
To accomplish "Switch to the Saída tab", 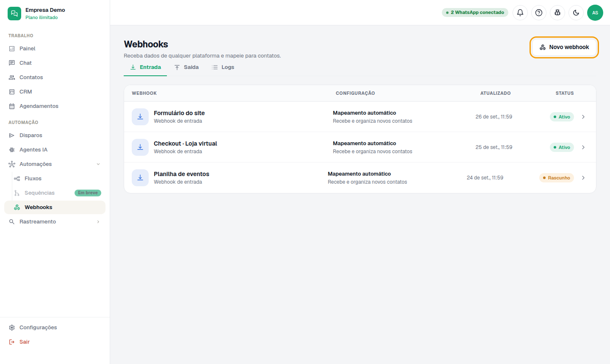I will (186, 67).
